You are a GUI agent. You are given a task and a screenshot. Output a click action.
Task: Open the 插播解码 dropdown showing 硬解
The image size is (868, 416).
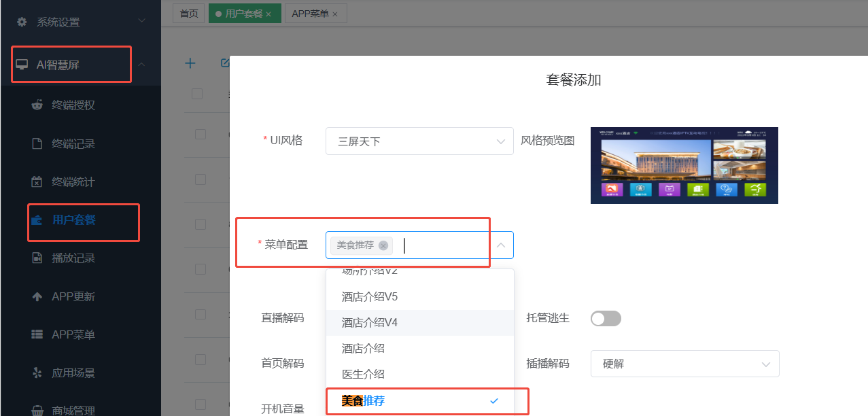(684, 364)
